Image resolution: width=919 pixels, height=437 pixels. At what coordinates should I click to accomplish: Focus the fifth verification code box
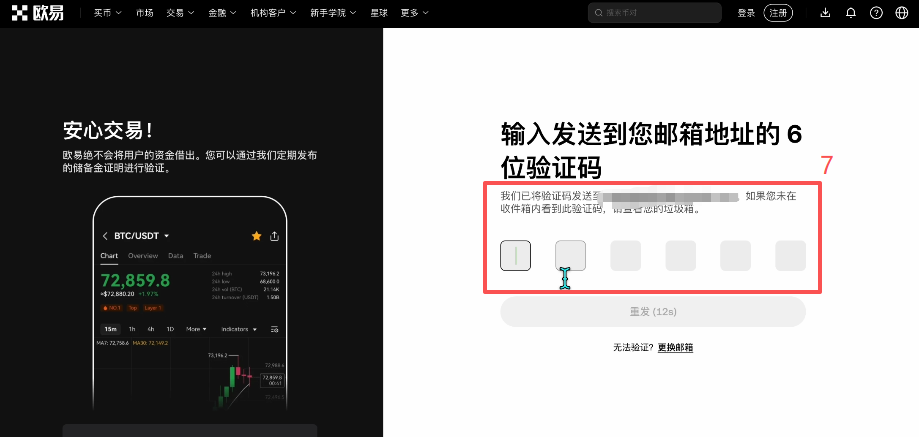(736, 255)
